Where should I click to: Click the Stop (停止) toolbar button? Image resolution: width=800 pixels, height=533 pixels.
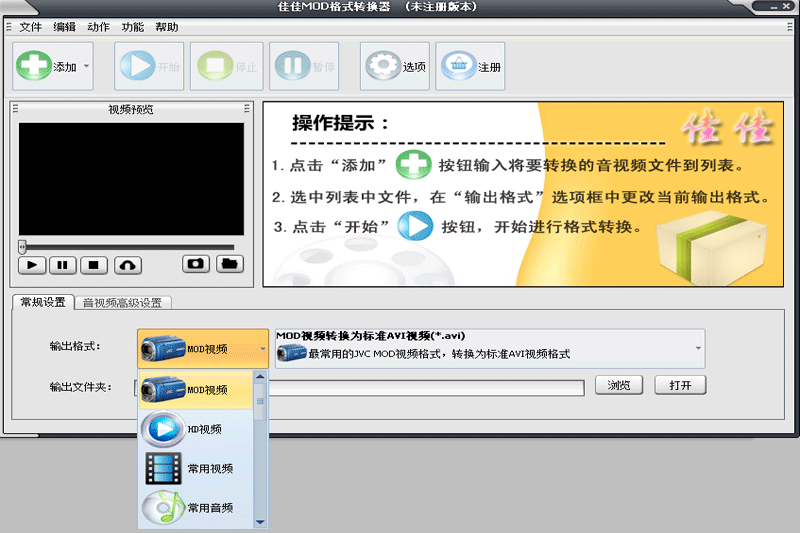(227, 66)
